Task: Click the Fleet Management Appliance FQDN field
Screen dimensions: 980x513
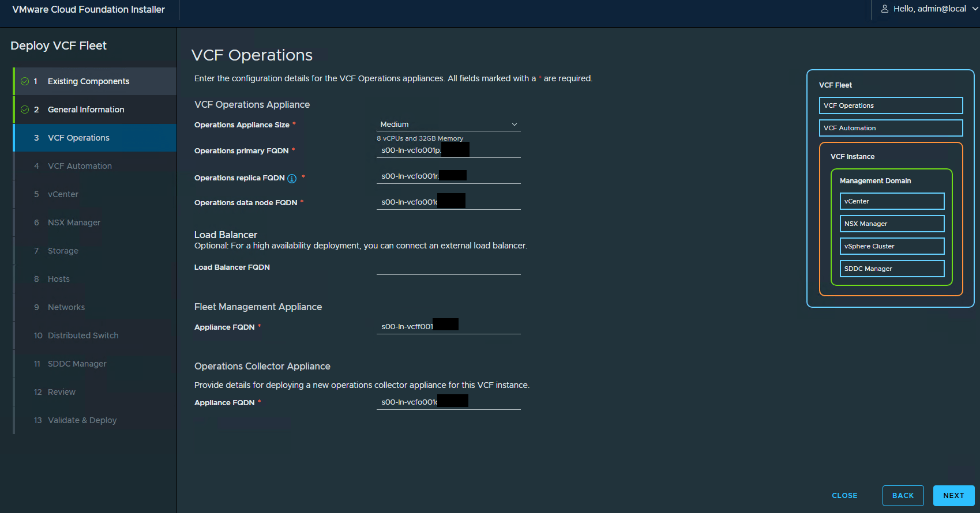Action: [x=449, y=327]
